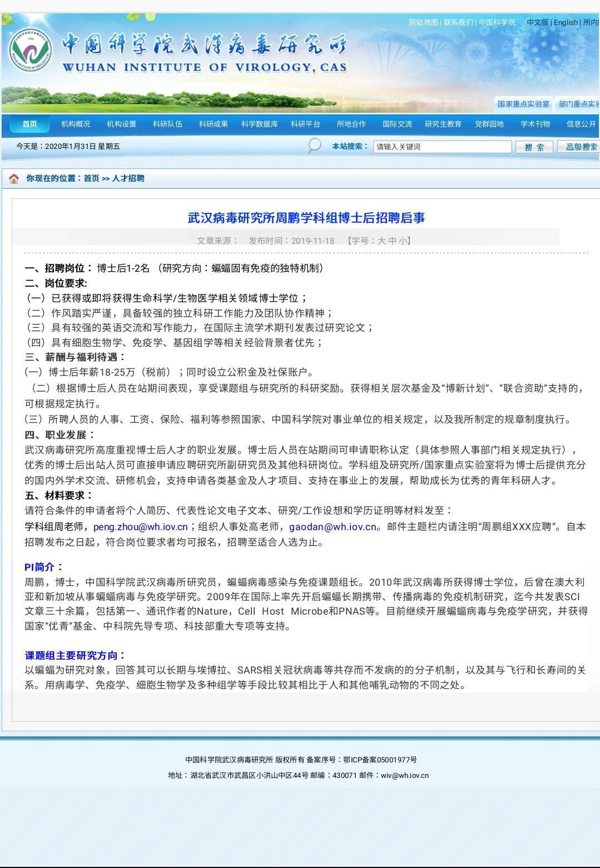Open the 网站地图 site map link

tap(423, 22)
